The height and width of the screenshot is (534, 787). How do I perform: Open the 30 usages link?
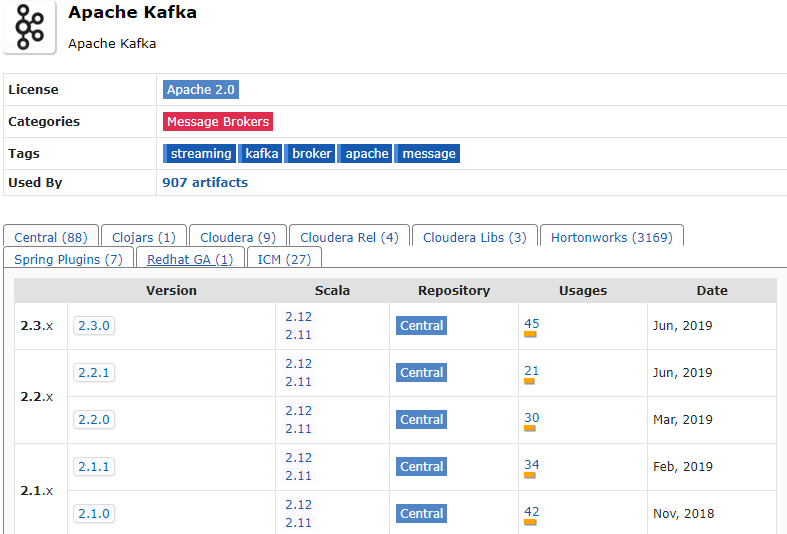pyautogui.click(x=532, y=418)
